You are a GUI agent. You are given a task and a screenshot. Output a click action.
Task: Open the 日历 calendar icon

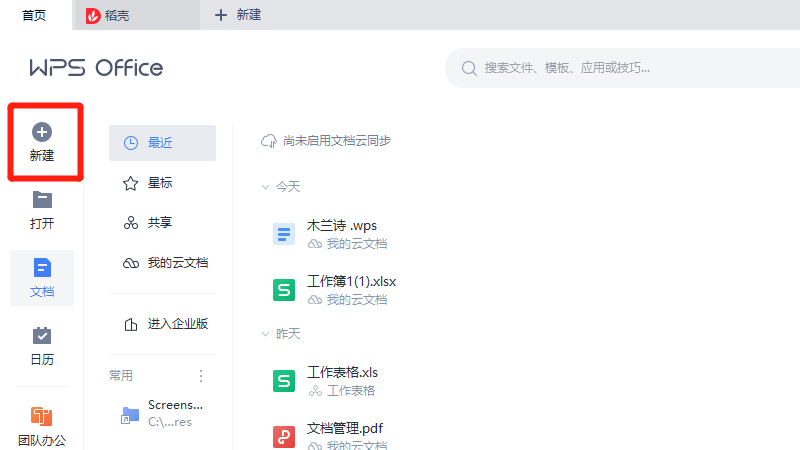42,335
